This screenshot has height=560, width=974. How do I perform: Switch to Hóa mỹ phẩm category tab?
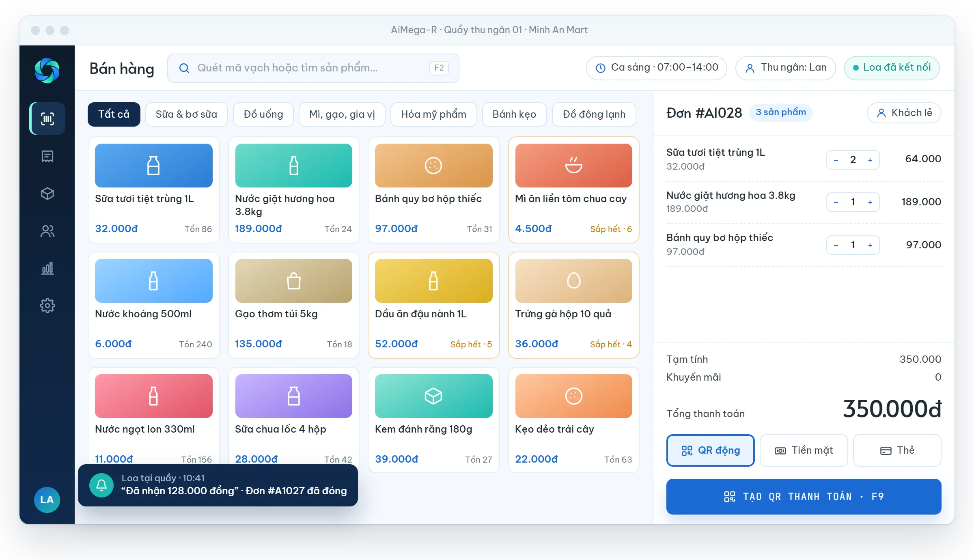(433, 114)
